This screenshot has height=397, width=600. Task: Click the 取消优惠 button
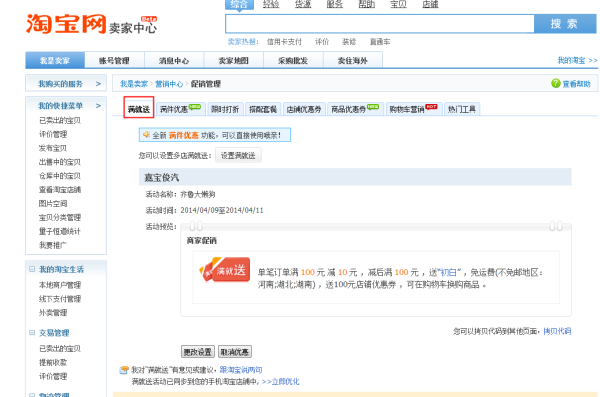pyautogui.click(x=235, y=352)
